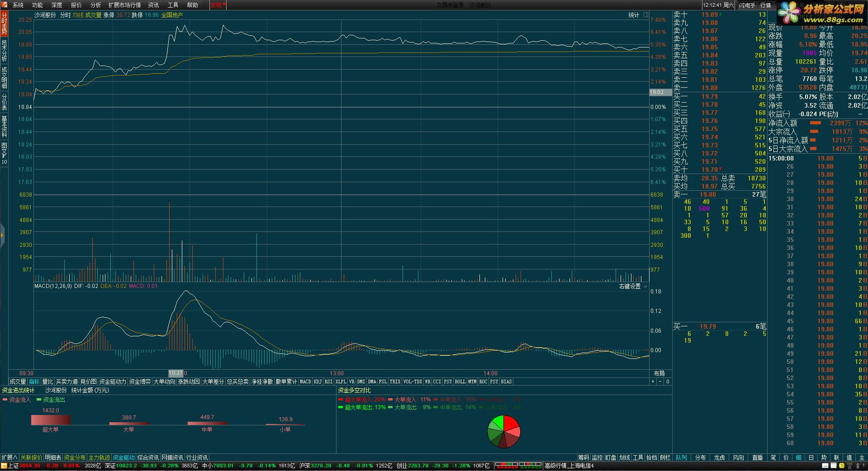Select the 细 tab in the tick panel
The width and height of the screenshot is (868, 471).
798,457
